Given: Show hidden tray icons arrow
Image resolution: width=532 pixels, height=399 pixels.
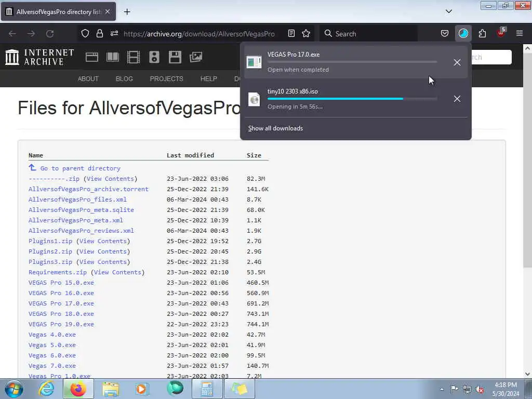Looking at the screenshot, I should coord(442,389).
